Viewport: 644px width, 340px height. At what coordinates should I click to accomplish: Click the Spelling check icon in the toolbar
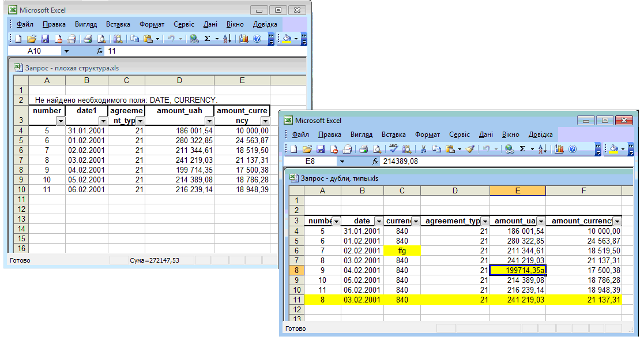point(394,148)
